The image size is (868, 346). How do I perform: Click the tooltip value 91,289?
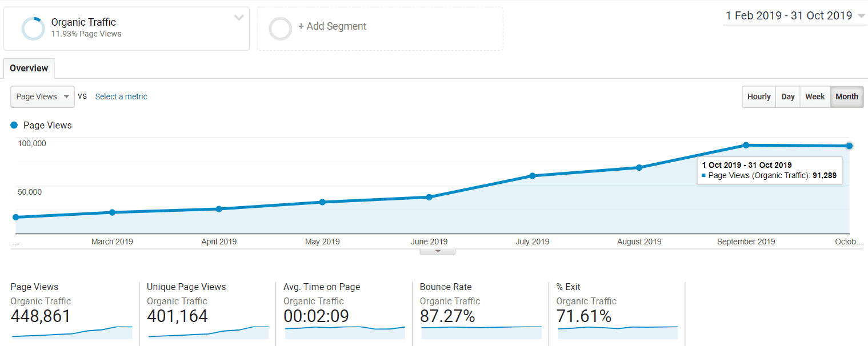[x=825, y=176]
